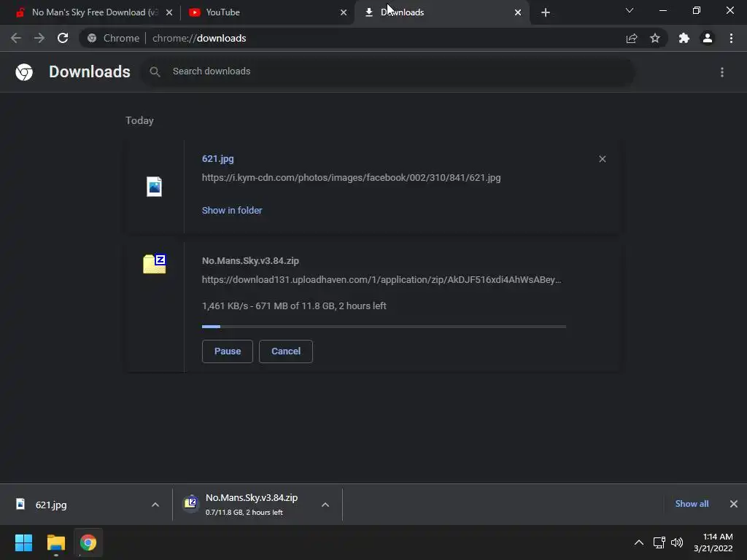Show hidden system tray icons
Screen dimensions: 747x560
pos(639,542)
